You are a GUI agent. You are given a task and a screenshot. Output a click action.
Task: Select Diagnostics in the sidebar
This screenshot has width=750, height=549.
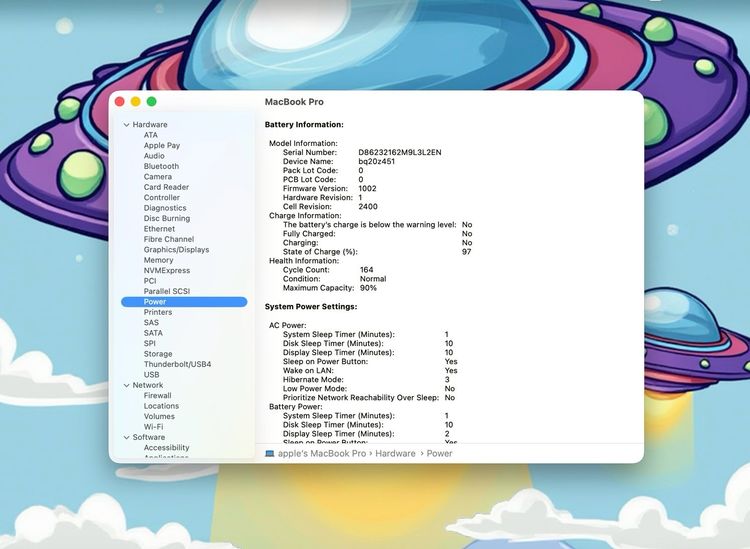(x=165, y=208)
